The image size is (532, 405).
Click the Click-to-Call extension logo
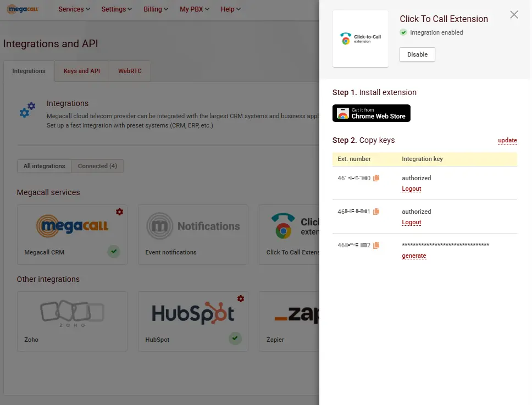click(361, 38)
